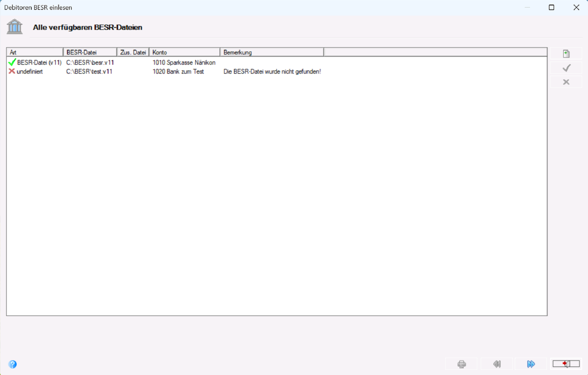This screenshot has width=588, height=375.
Task: Click the gray X delete icon
Action: click(566, 82)
